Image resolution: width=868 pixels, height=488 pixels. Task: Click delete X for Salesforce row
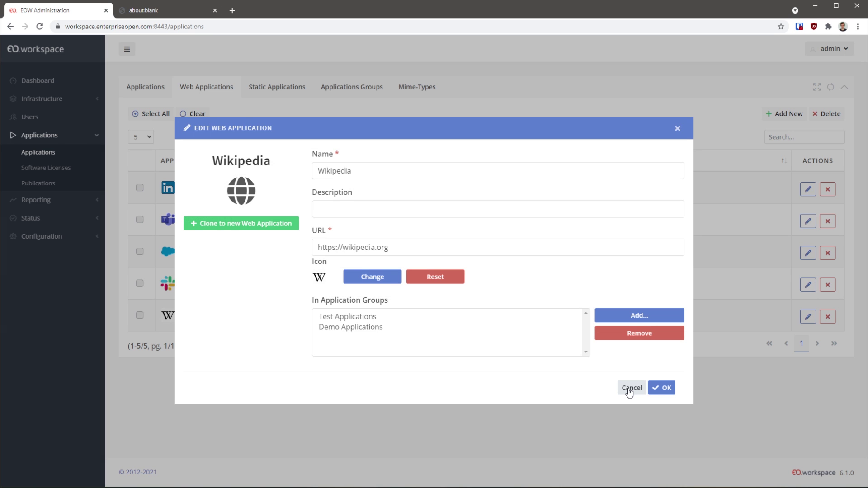pyautogui.click(x=828, y=253)
